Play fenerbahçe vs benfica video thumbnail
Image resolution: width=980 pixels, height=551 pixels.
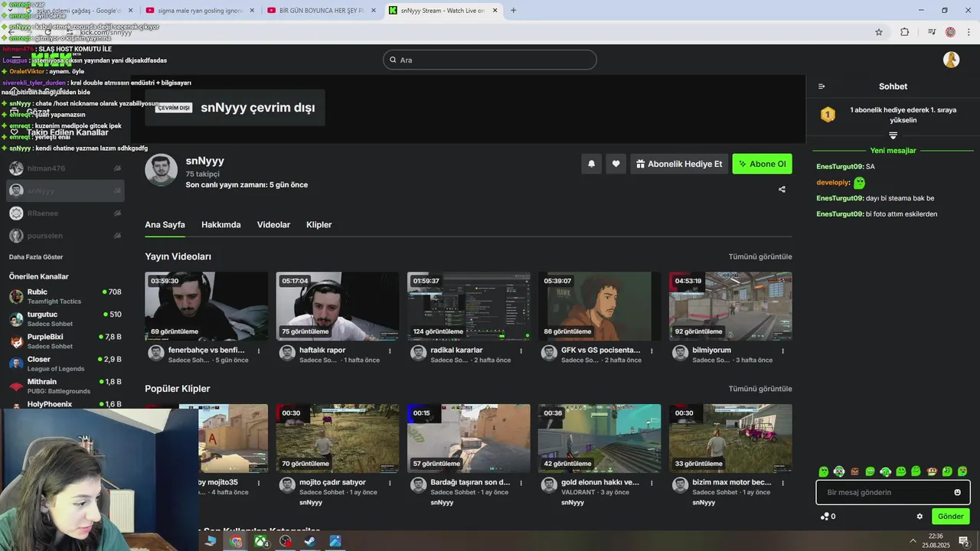pos(206,306)
